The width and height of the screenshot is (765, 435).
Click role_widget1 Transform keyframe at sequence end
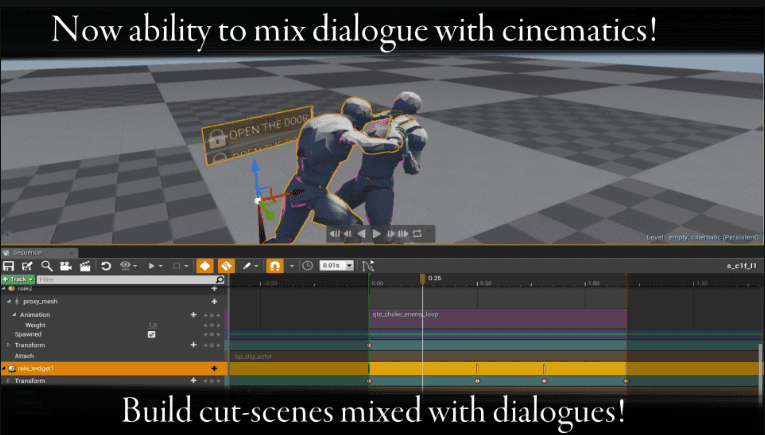point(626,381)
